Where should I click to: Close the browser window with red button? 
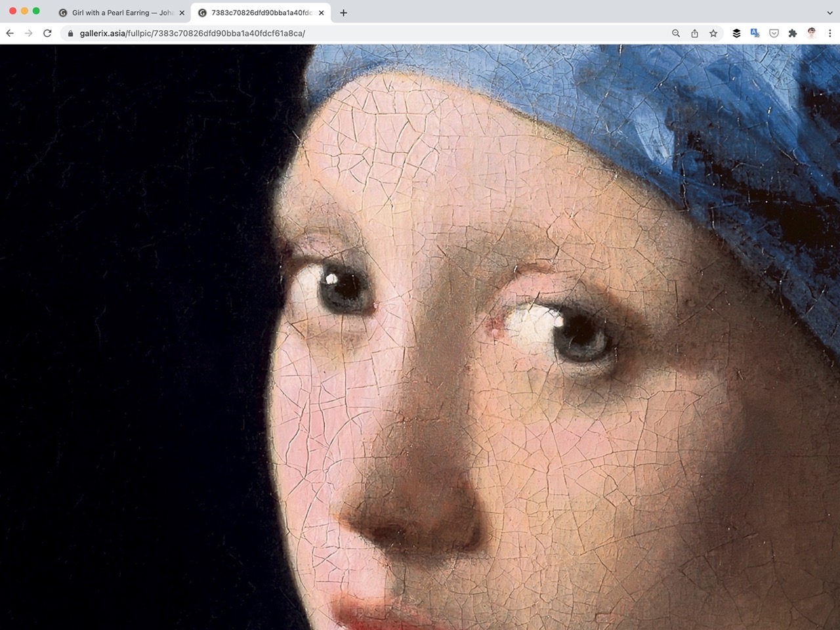[x=12, y=11]
